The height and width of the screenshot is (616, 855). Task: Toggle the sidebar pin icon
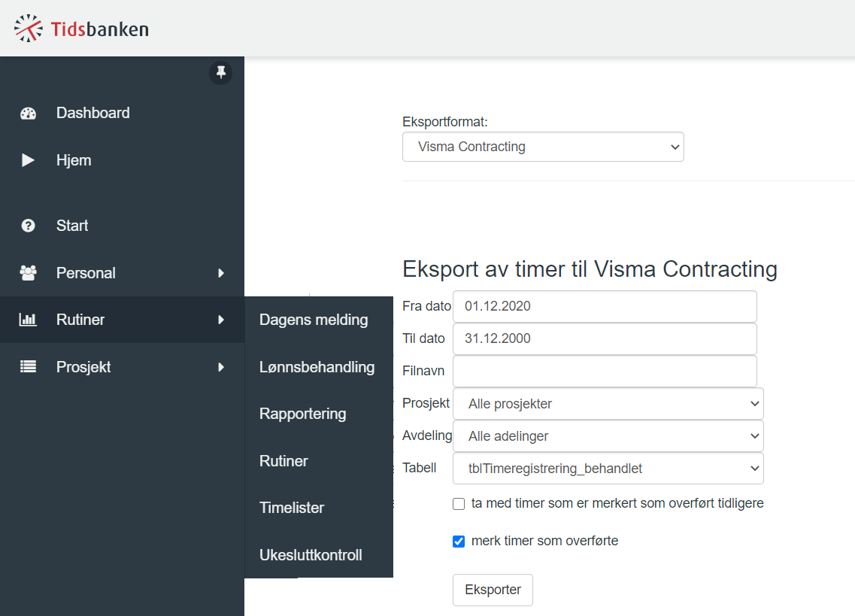tap(221, 72)
